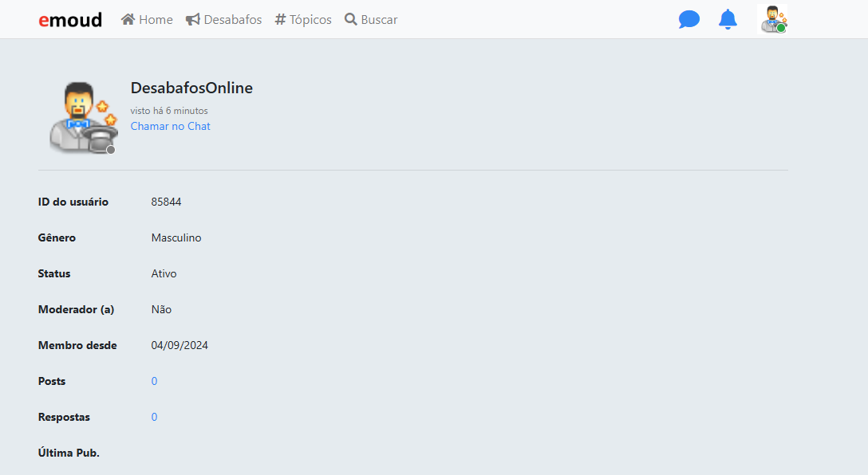Click the member date 04/09/2024
This screenshot has height=475, width=868.
pos(180,346)
